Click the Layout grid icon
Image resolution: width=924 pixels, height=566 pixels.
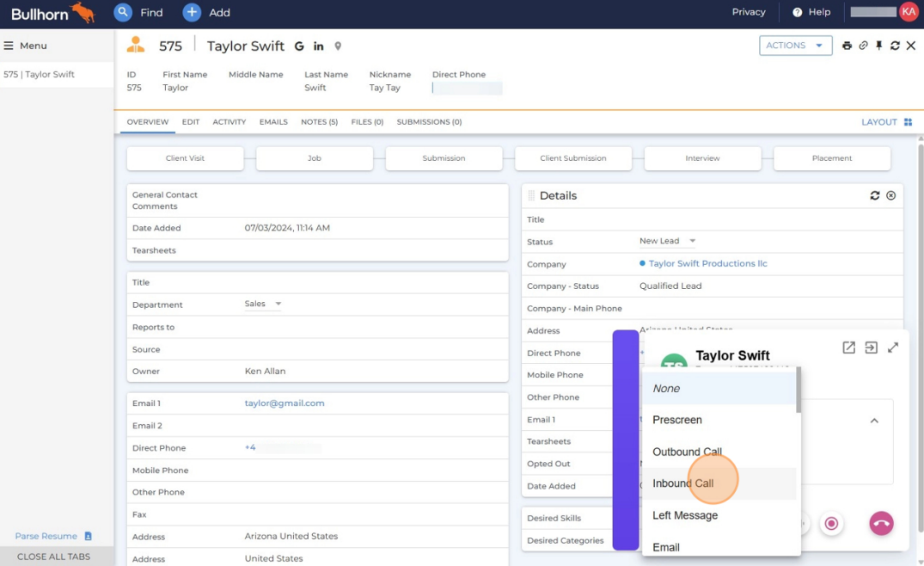[x=908, y=122]
